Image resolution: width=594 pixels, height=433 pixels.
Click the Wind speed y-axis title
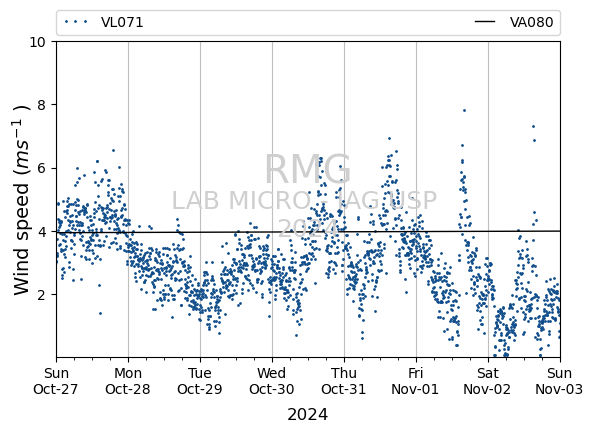(22, 200)
